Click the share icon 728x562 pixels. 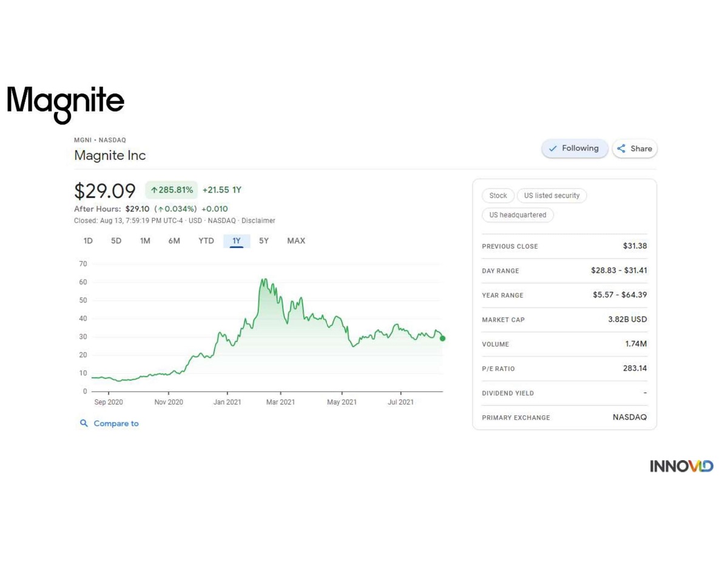point(621,149)
